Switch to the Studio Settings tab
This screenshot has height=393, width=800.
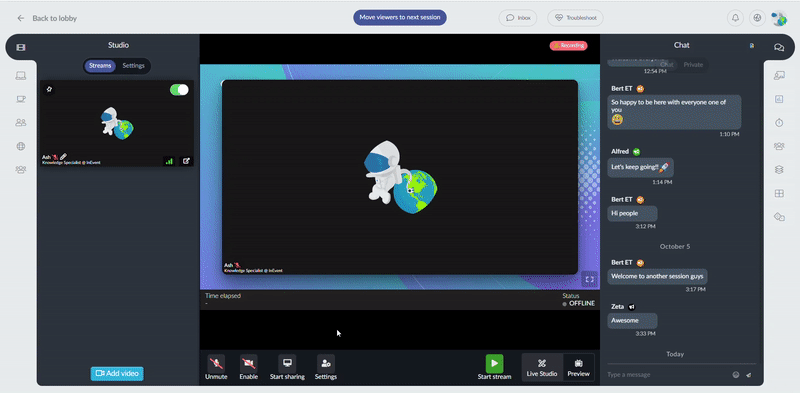tap(133, 66)
